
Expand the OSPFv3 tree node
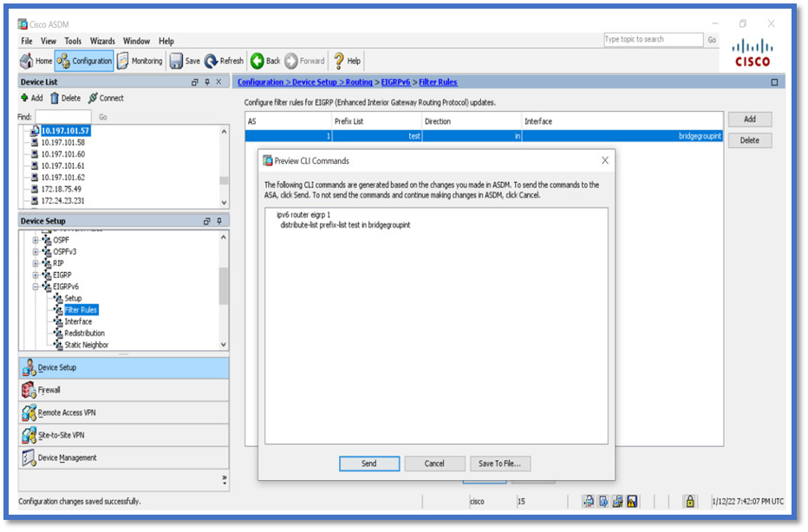pos(36,252)
